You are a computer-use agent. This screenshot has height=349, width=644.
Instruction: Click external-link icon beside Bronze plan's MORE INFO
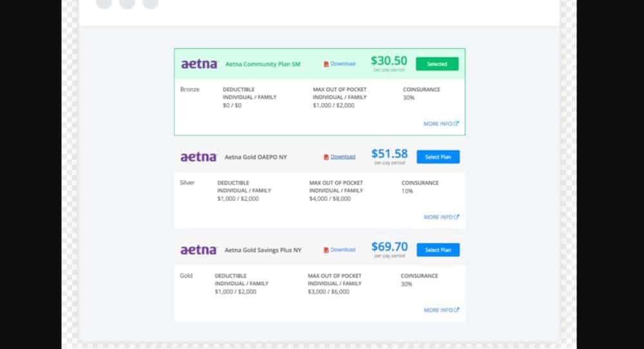(457, 124)
